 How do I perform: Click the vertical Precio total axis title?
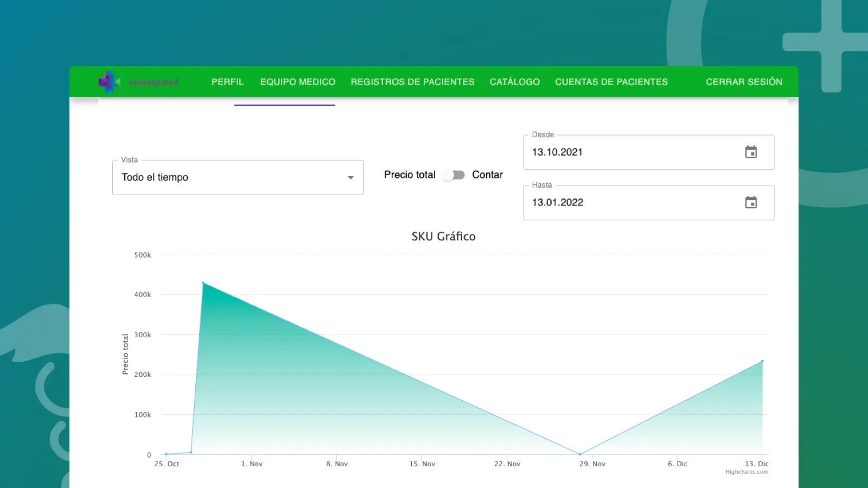coord(125,354)
